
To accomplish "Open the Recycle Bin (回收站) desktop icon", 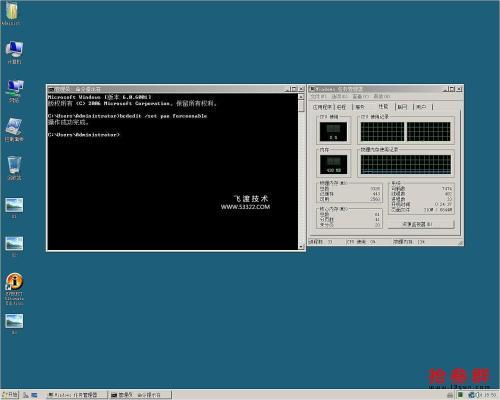I will (14, 168).
